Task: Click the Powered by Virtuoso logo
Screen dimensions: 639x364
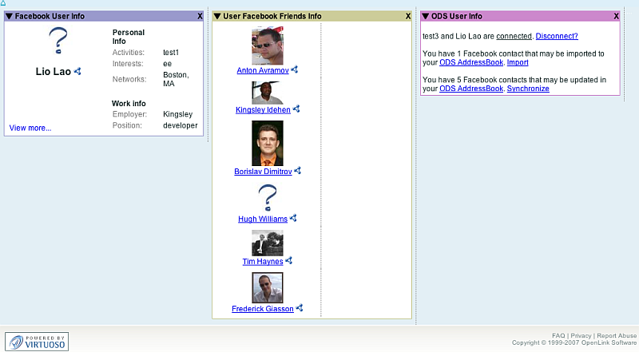Action: click(37, 342)
